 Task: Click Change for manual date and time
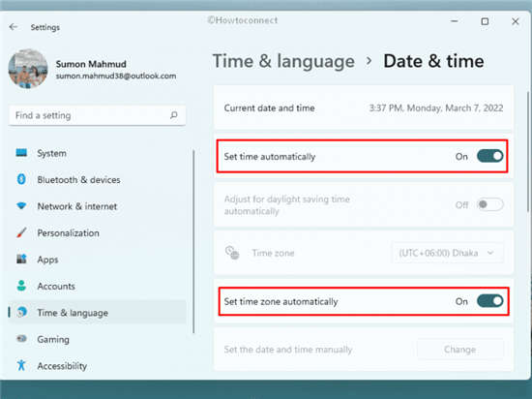click(460, 350)
